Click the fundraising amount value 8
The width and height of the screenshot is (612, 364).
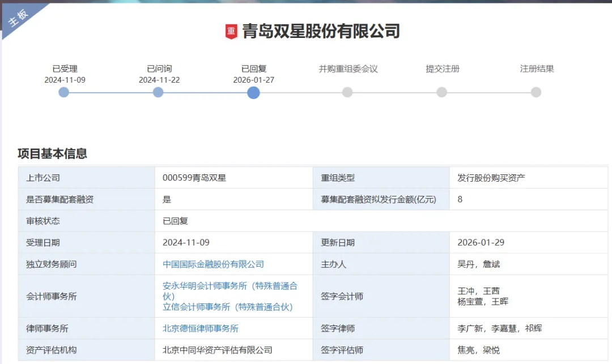(x=460, y=199)
